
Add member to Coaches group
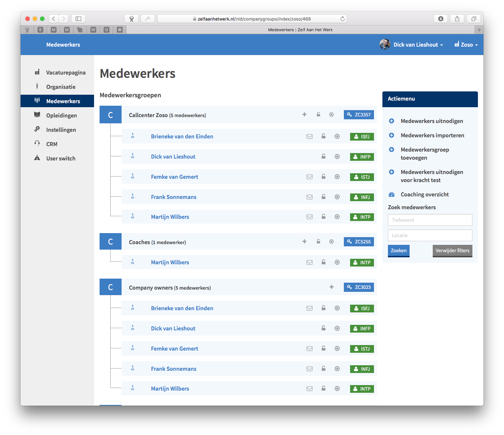click(x=304, y=242)
